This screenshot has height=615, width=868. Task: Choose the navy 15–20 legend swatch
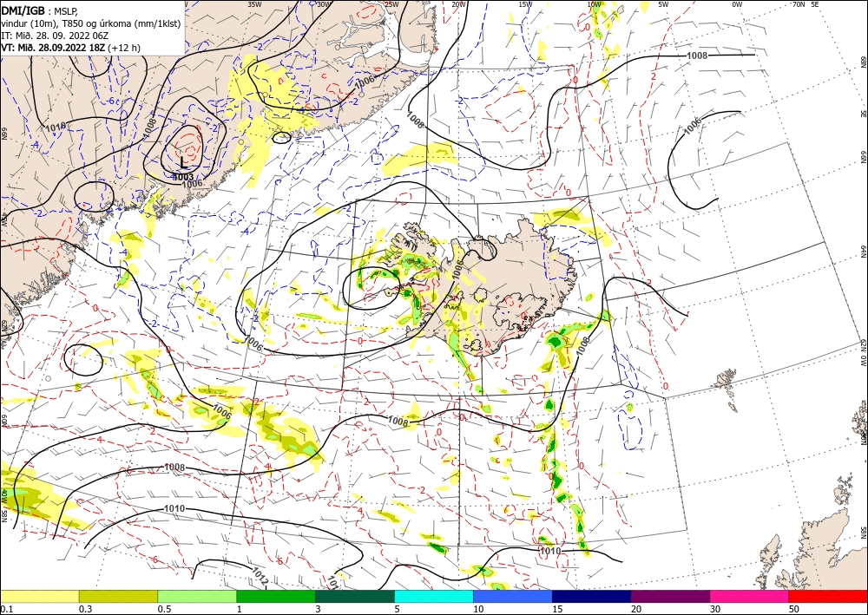click(592, 596)
